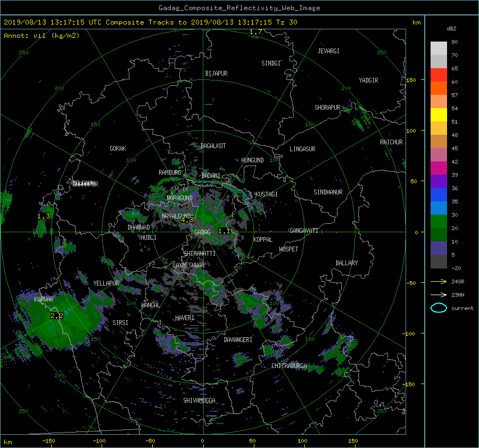
Task: Pick the bright green 30 to 20 dBZ swatch
Action: click(x=439, y=221)
